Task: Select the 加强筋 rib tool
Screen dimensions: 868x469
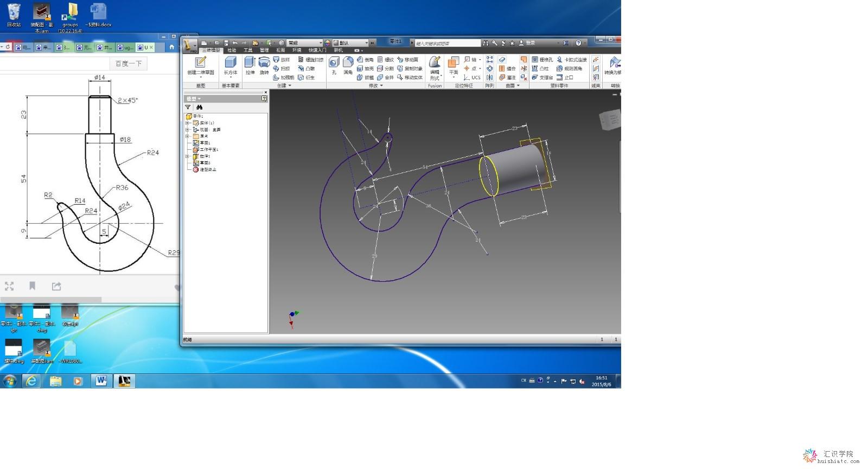Action: (x=283, y=77)
